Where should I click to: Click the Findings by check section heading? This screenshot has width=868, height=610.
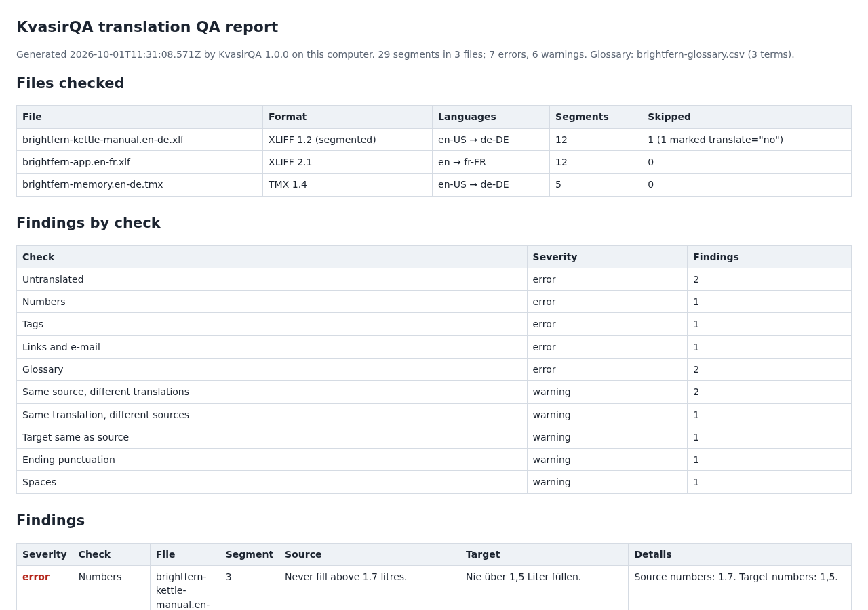coord(88,223)
